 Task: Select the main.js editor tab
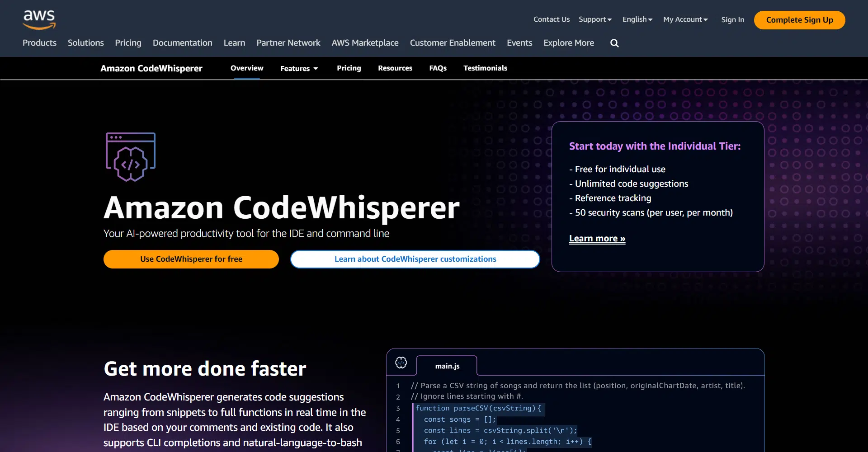point(447,366)
